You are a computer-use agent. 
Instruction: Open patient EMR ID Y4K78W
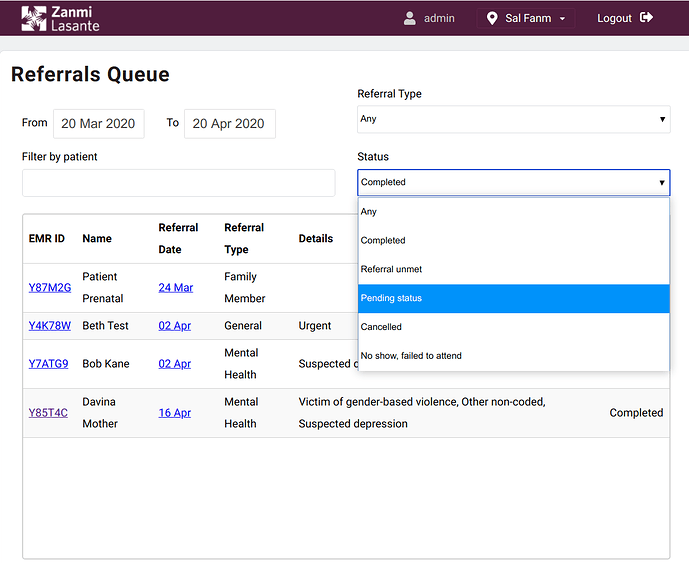(x=50, y=326)
